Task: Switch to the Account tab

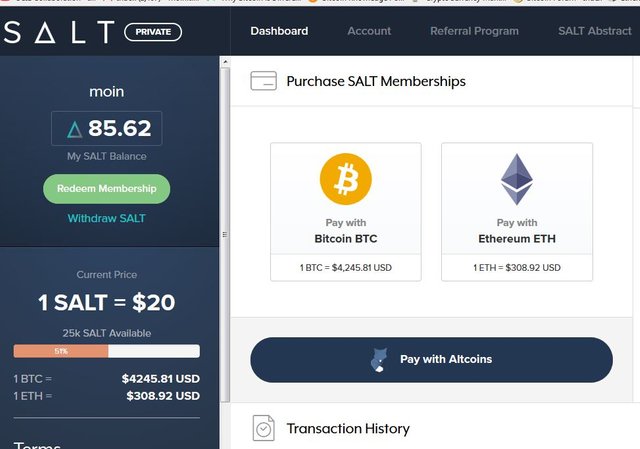Action: click(x=369, y=31)
